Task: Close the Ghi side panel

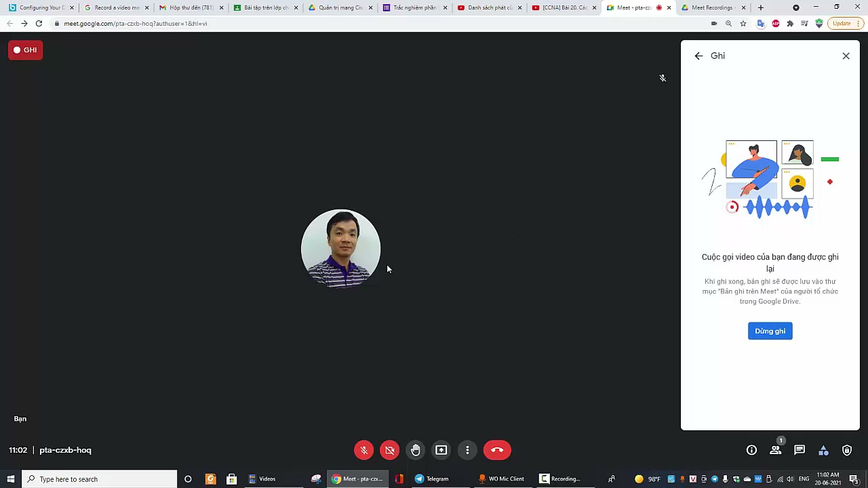Action: click(846, 56)
